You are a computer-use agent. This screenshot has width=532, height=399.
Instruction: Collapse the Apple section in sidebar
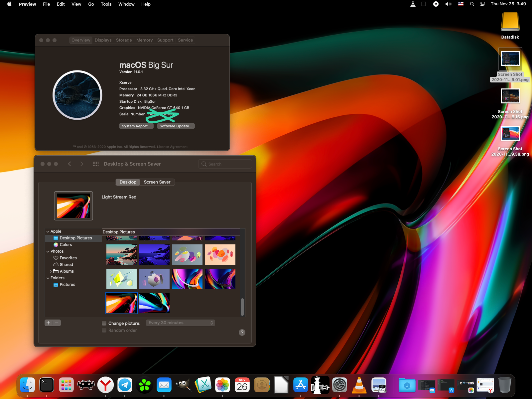[48, 231]
